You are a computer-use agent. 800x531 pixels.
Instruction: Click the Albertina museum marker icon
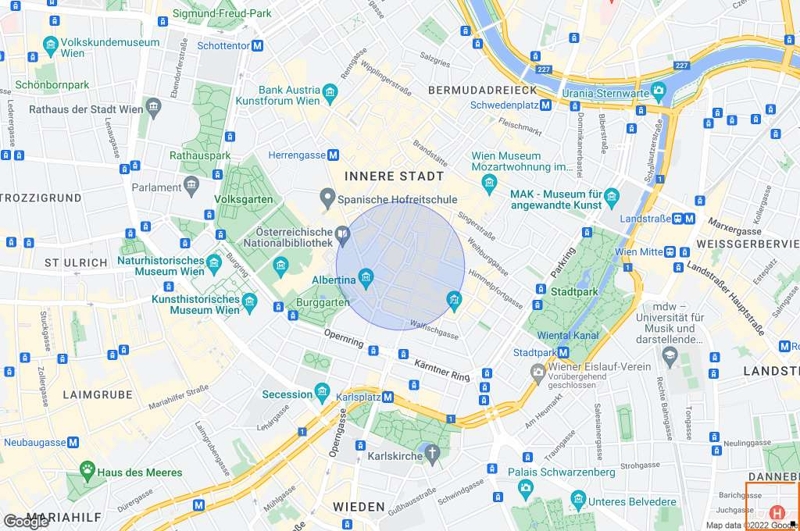[x=366, y=278]
